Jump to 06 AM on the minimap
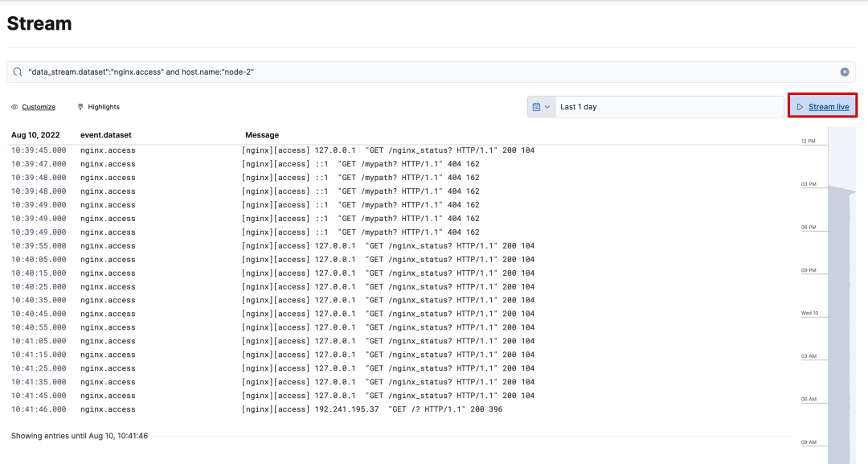868x464 pixels. [x=809, y=399]
